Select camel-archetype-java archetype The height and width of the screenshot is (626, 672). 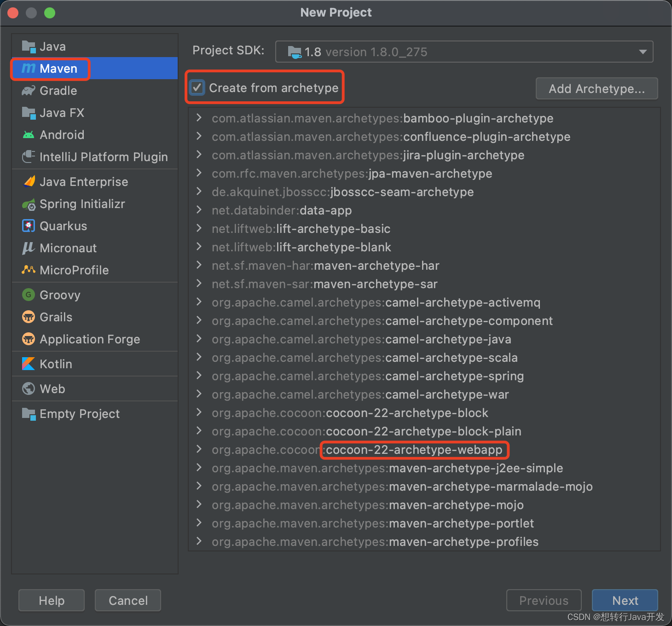pyautogui.click(x=424, y=339)
